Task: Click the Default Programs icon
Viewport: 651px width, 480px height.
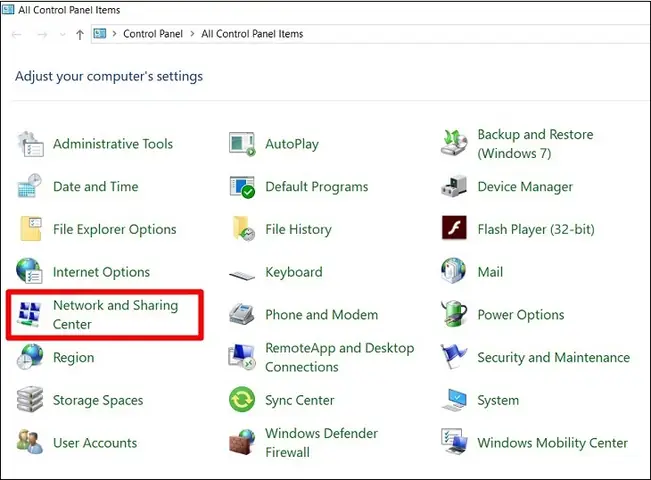Action: 242,187
